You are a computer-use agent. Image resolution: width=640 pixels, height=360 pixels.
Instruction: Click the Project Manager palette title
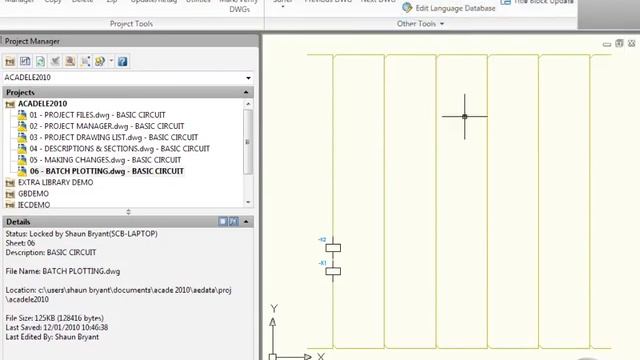pos(32,41)
